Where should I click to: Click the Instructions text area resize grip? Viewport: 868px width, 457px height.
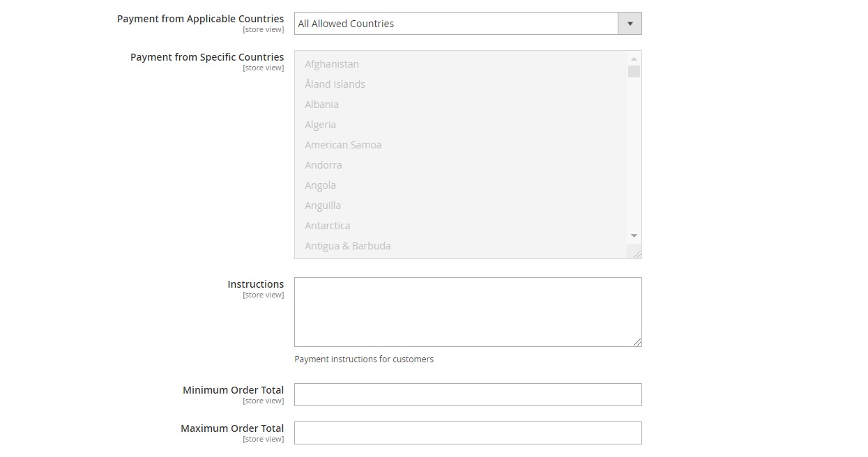click(x=637, y=342)
